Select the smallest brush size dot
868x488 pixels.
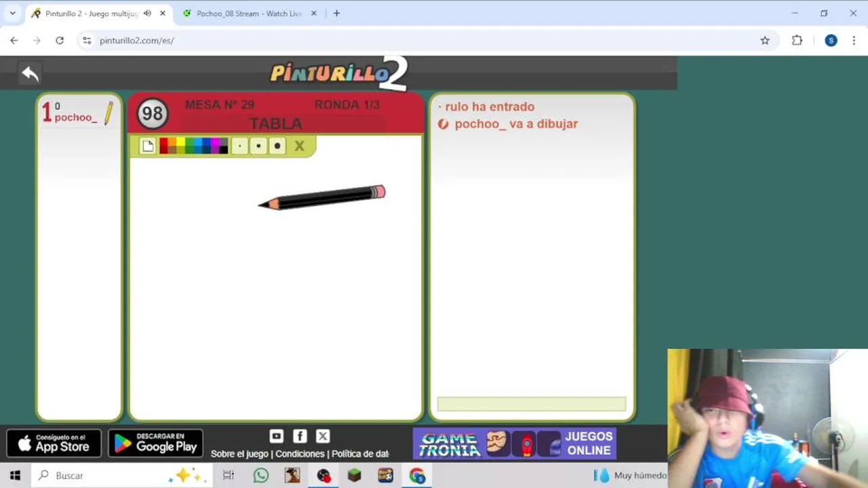[x=239, y=146]
